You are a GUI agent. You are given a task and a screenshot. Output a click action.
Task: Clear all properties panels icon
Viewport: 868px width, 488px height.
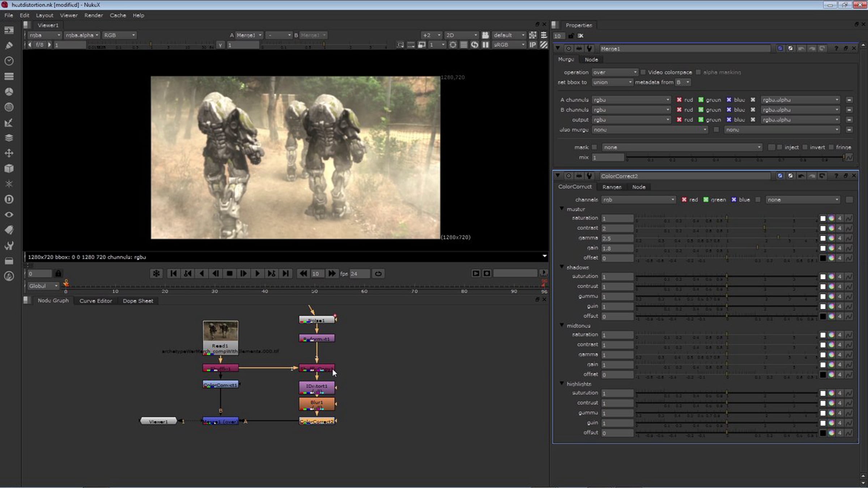pyautogui.click(x=580, y=36)
